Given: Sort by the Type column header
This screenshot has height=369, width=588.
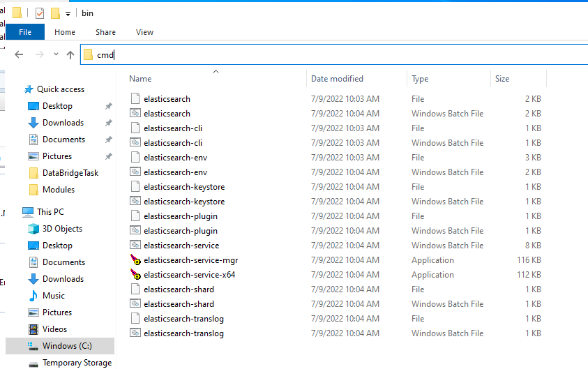Looking at the screenshot, I should (420, 79).
